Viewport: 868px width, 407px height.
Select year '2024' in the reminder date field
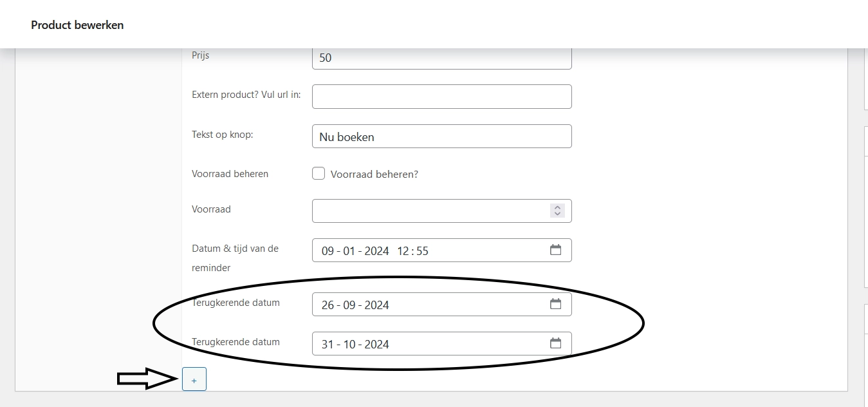(x=376, y=251)
